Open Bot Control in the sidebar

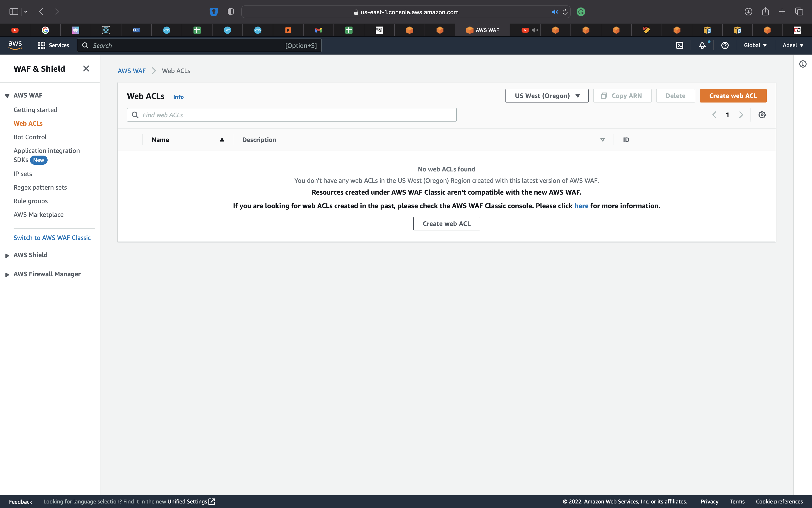coord(30,137)
